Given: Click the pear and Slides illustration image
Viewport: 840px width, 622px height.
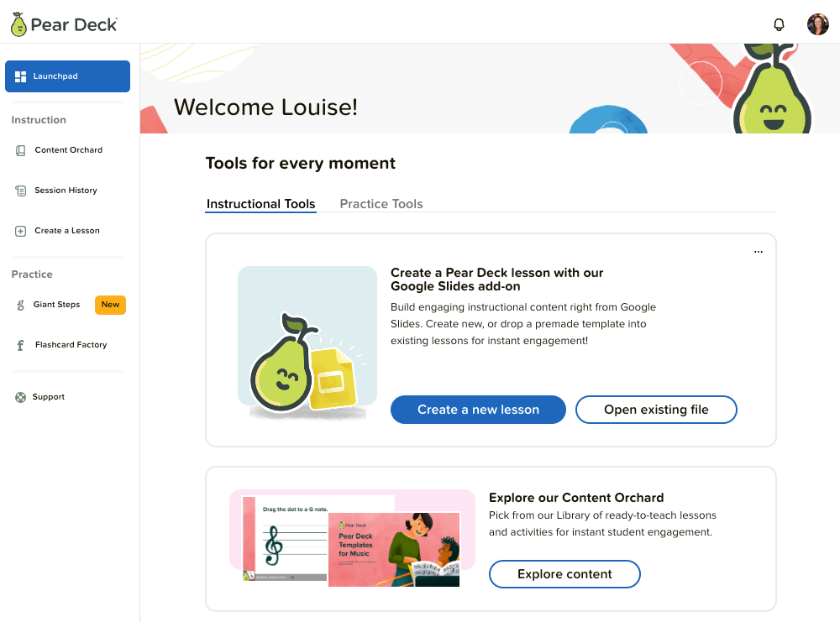Looking at the screenshot, I should click(307, 344).
